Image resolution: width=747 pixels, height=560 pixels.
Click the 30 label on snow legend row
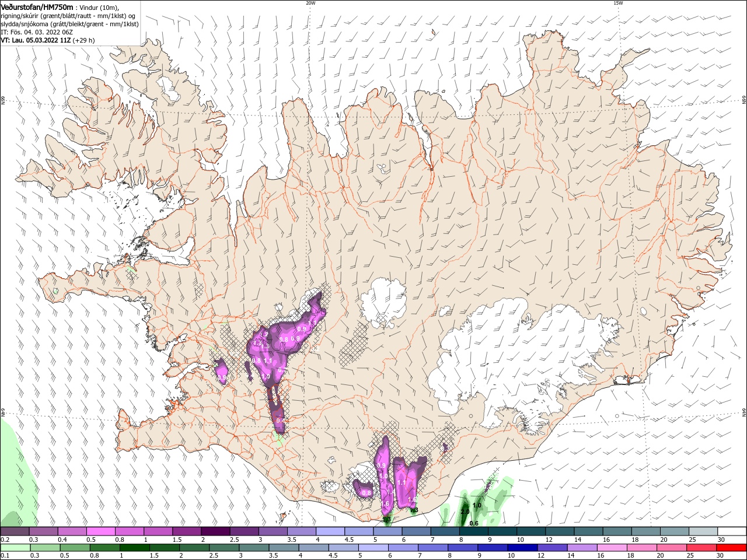(x=721, y=540)
